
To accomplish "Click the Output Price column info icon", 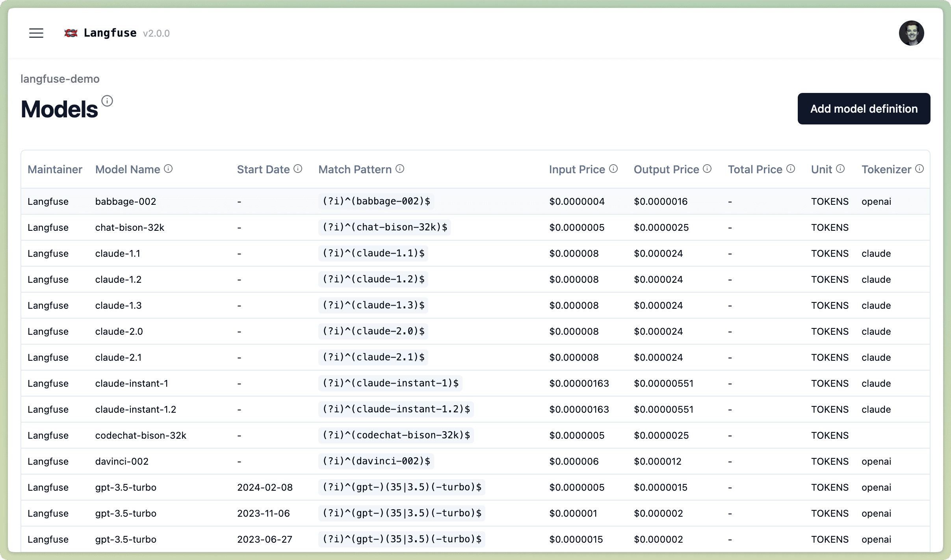I will 708,169.
